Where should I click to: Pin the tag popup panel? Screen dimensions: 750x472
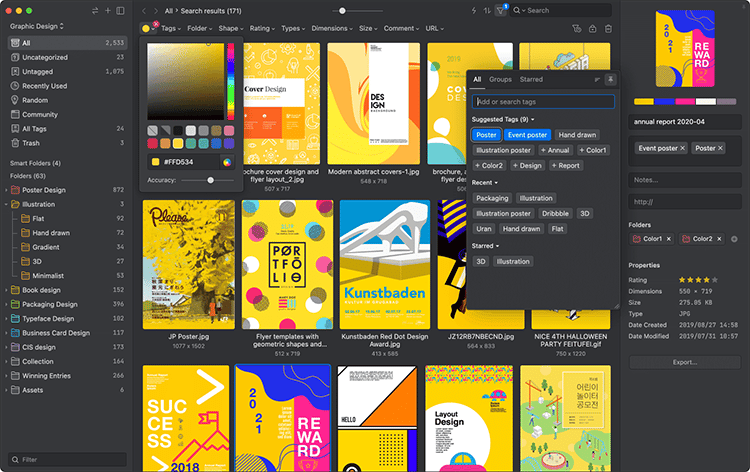pos(611,79)
